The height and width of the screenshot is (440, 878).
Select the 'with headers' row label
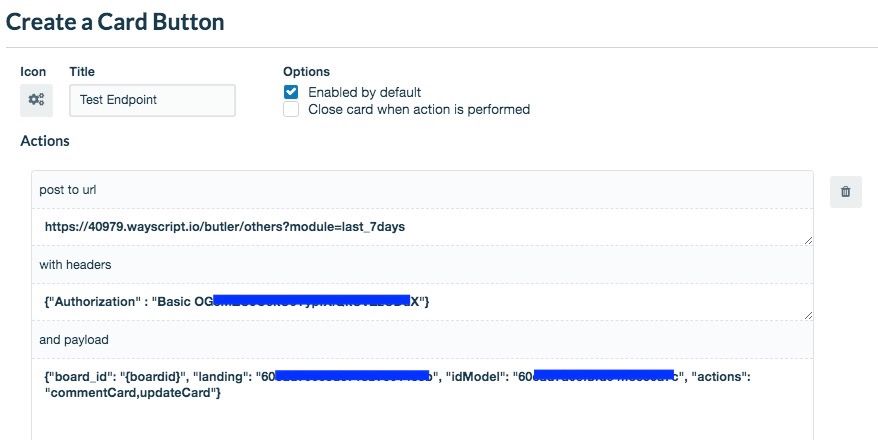[75, 265]
